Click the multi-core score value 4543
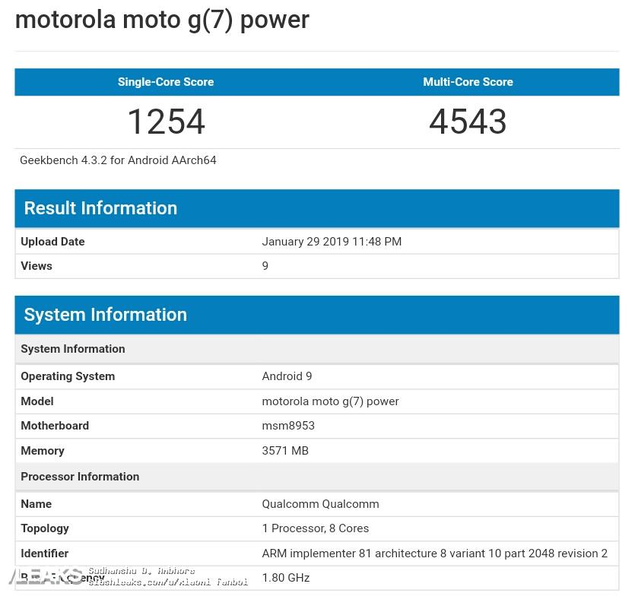 click(468, 122)
